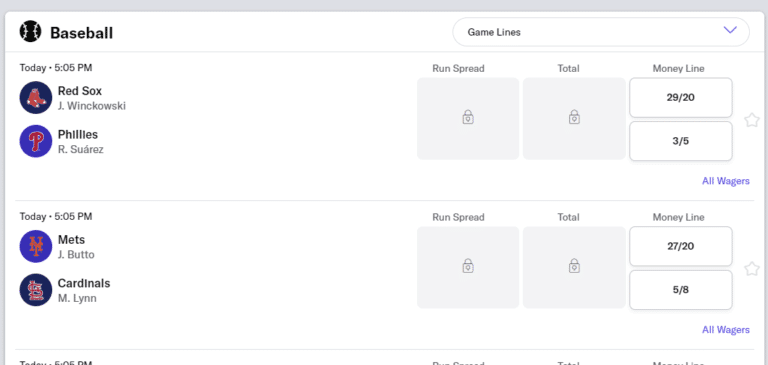Viewport: 768px width, 365px height.
Task: Click the Phillies team logo
Action: (x=36, y=141)
